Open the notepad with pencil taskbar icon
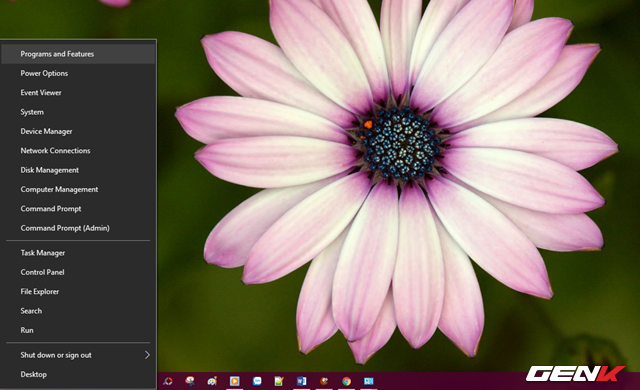The width and height of the screenshot is (640, 390). [x=279, y=381]
